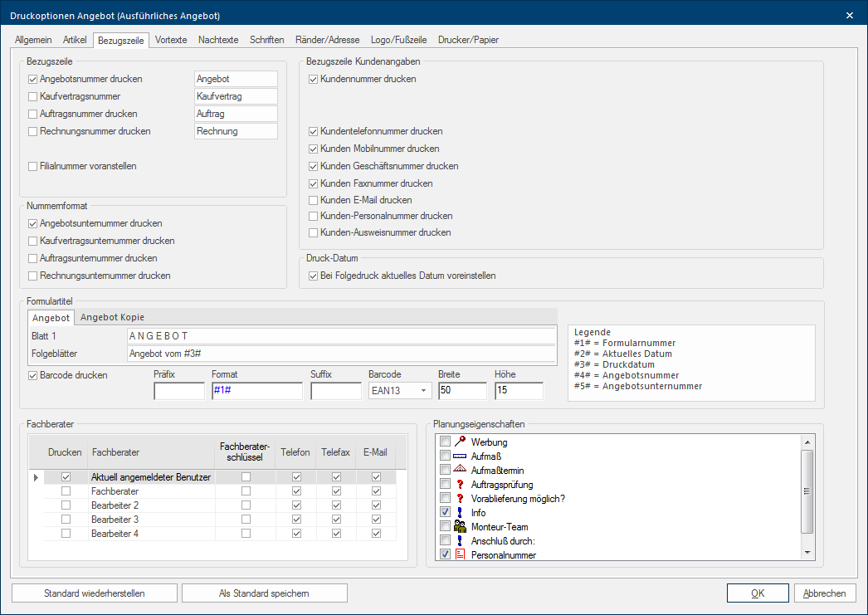Switch to the Vortexte tab
This screenshot has width=868, height=615.
[x=171, y=40]
